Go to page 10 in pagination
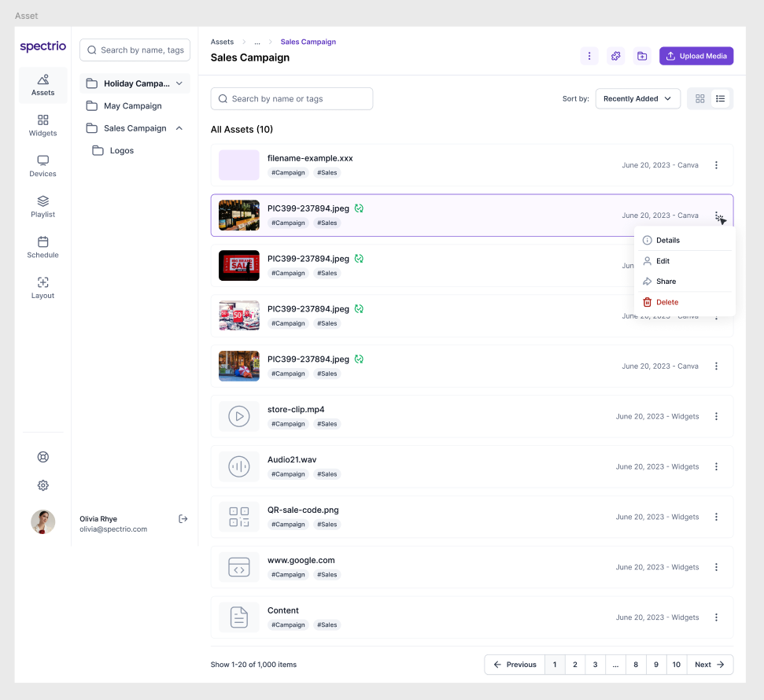The image size is (764, 700). point(676,665)
